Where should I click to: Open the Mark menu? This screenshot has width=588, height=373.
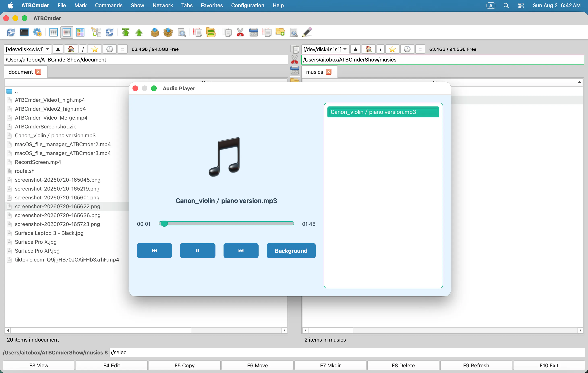pyautogui.click(x=80, y=5)
